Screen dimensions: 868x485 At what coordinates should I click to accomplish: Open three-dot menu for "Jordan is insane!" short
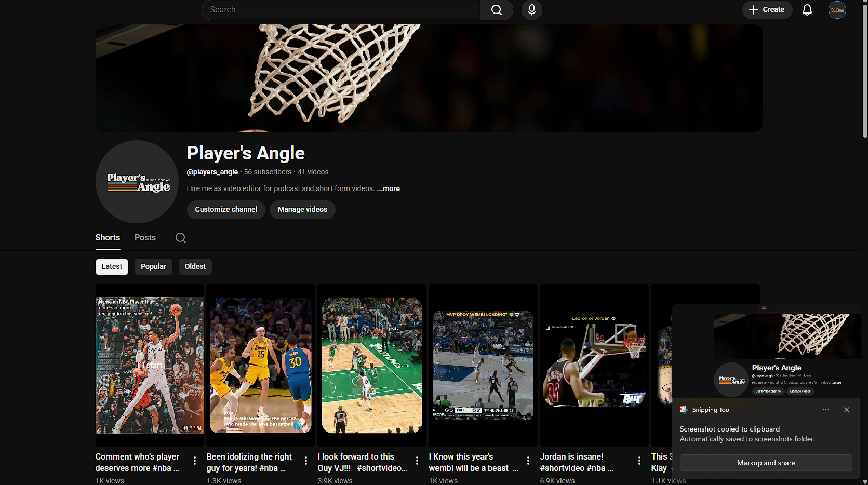639,461
